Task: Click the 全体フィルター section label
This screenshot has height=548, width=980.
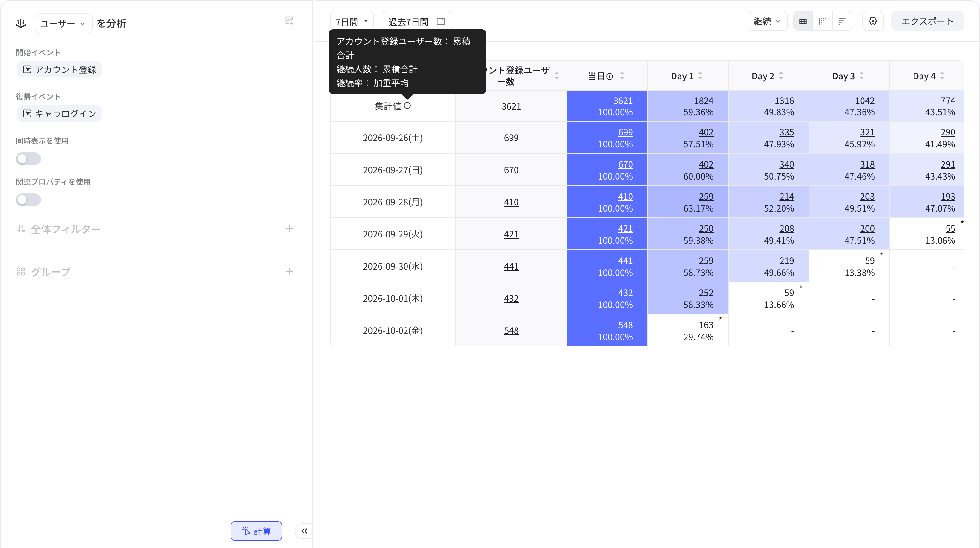Action: point(66,229)
